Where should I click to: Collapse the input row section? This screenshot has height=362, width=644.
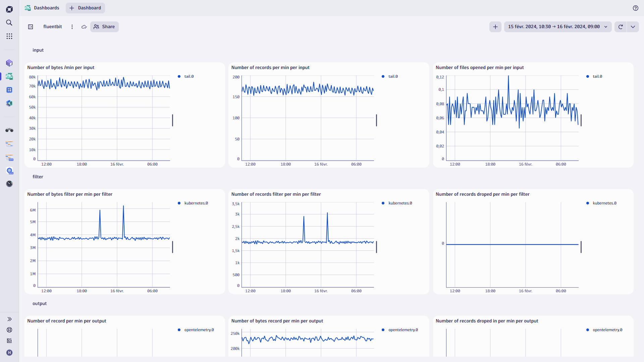[38, 50]
